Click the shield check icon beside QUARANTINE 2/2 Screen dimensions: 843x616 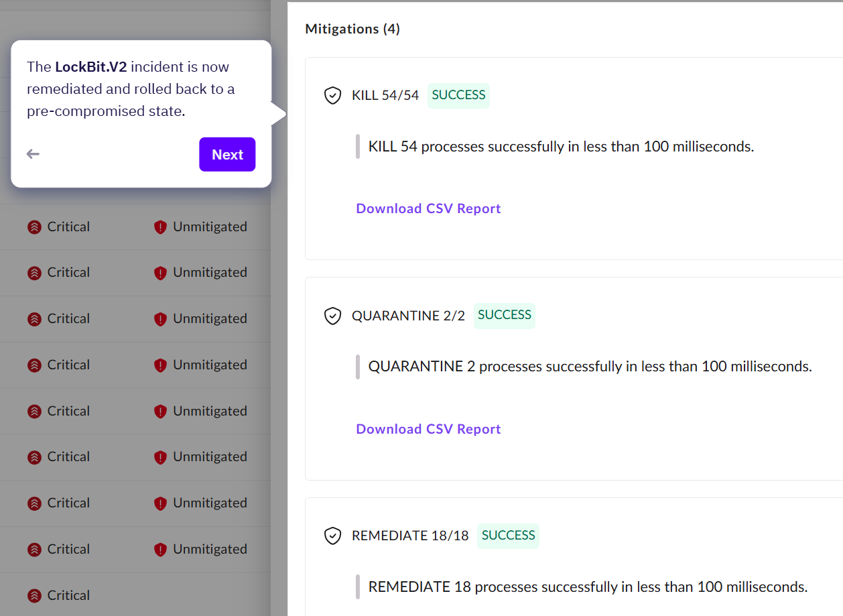point(332,316)
